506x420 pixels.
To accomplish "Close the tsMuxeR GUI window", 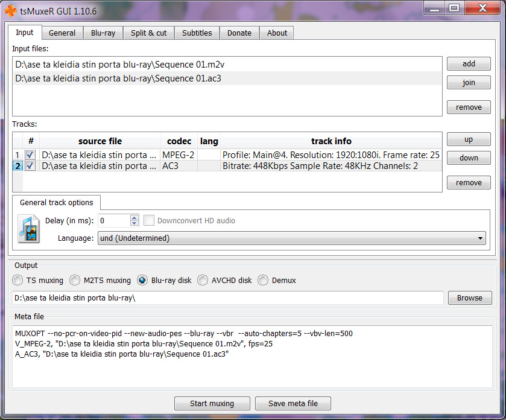I will (x=482, y=8).
